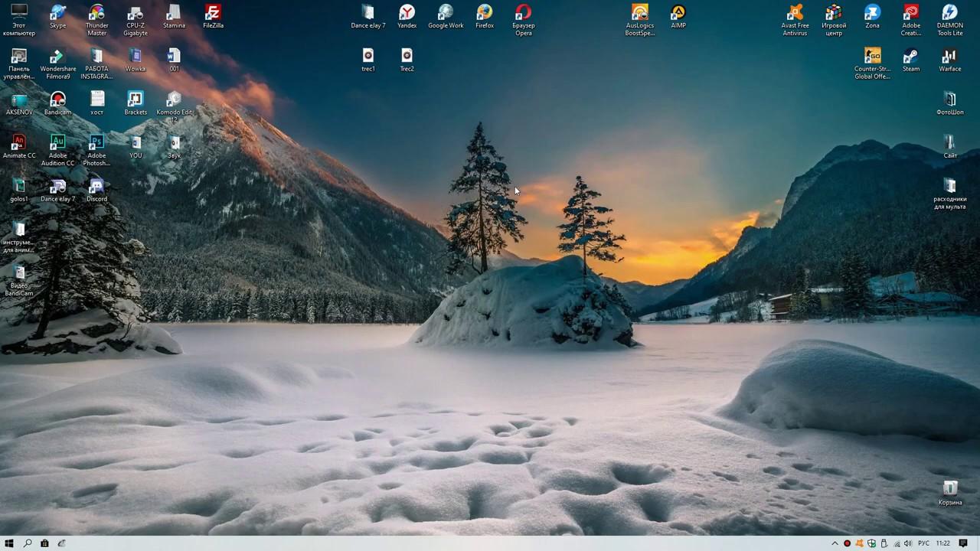
Task: Select the Bandicam desktop shortcut
Action: [x=57, y=100]
